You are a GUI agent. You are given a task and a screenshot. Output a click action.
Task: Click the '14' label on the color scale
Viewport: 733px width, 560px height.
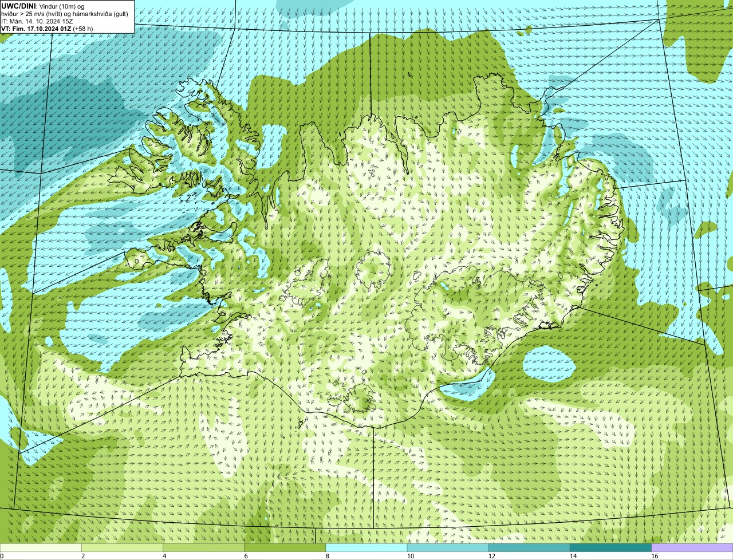tap(573, 556)
